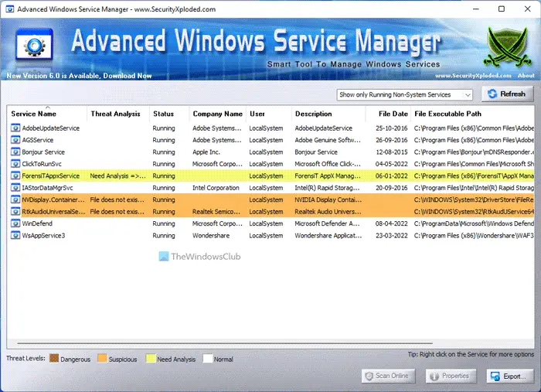Click the Scan Online button

click(x=388, y=376)
